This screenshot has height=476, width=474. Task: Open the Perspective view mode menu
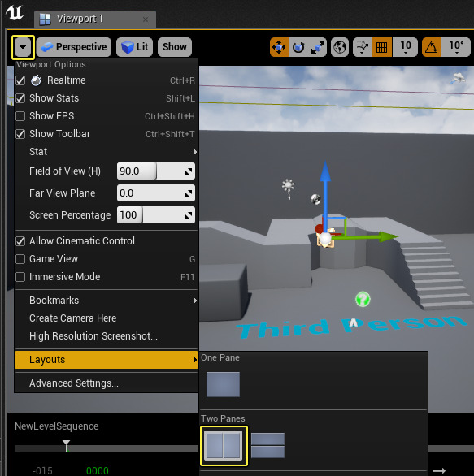tap(74, 47)
